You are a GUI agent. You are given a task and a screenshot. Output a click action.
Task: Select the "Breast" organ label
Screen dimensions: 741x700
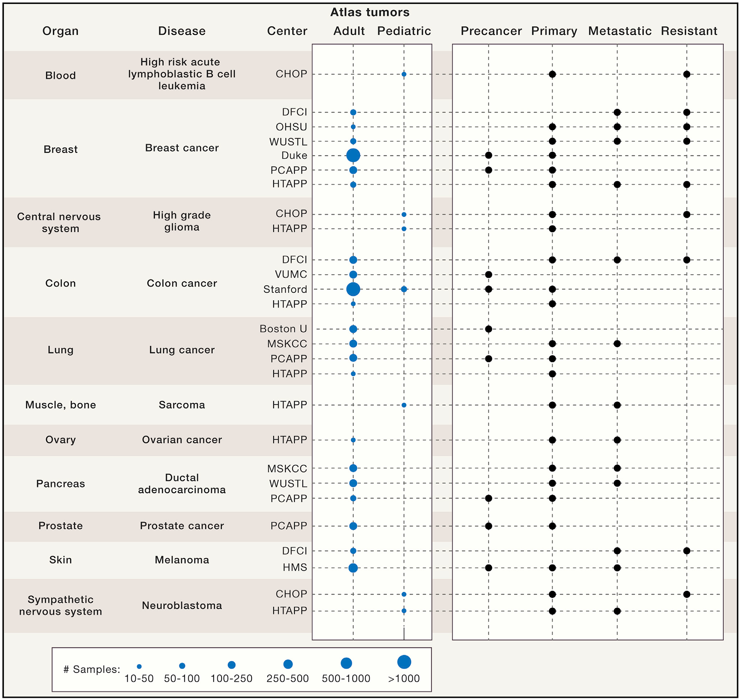pos(60,149)
